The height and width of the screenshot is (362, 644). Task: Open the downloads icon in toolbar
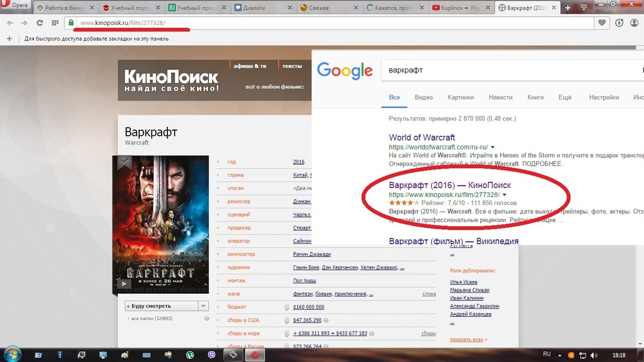(x=620, y=23)
